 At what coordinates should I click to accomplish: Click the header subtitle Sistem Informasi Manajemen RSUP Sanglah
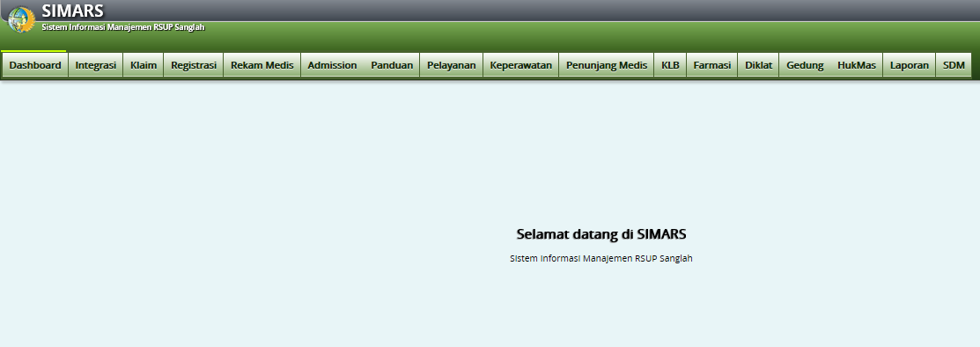point(123,27)
